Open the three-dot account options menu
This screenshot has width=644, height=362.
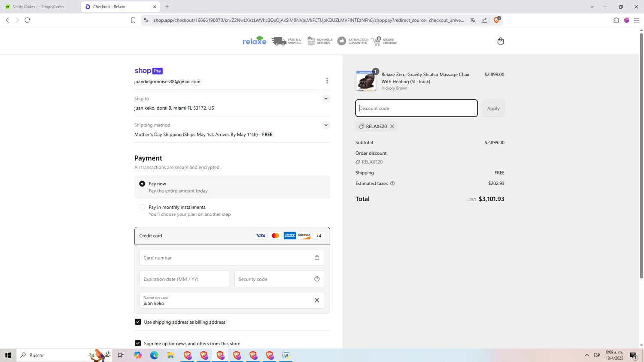pyautogui.click(x=327, y=81)
